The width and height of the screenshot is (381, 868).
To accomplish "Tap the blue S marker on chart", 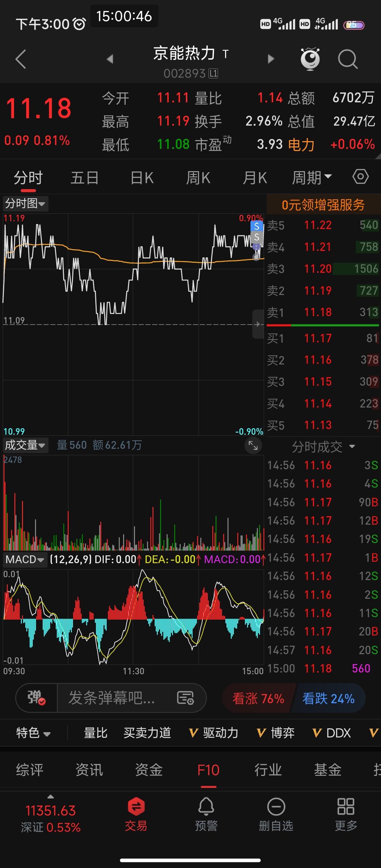I will click(257, 226).
